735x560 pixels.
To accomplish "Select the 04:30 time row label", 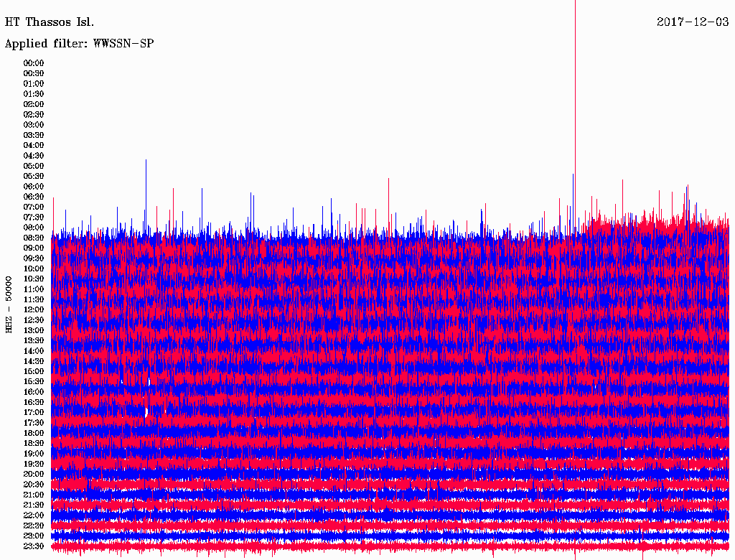I will point(34,156).
